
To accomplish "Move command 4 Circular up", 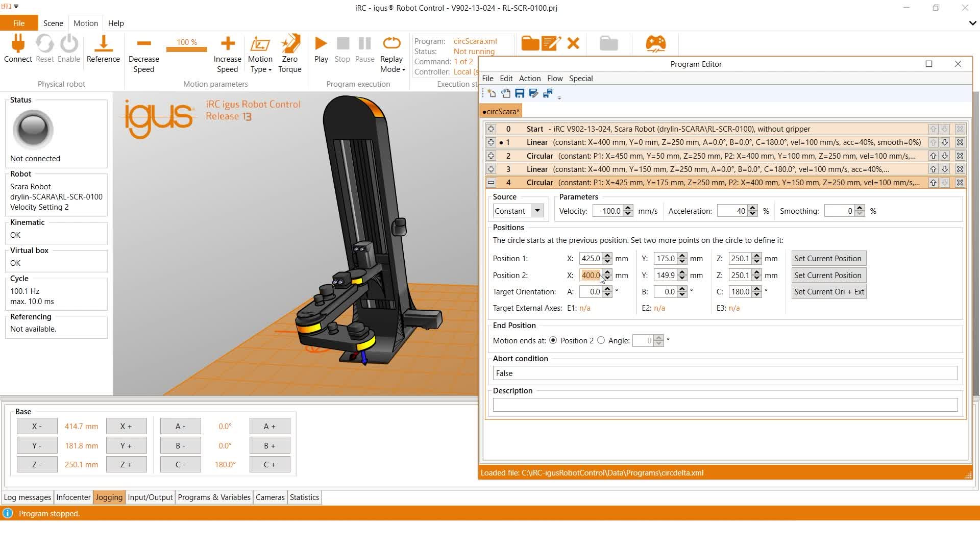I will tap(933, 182).
